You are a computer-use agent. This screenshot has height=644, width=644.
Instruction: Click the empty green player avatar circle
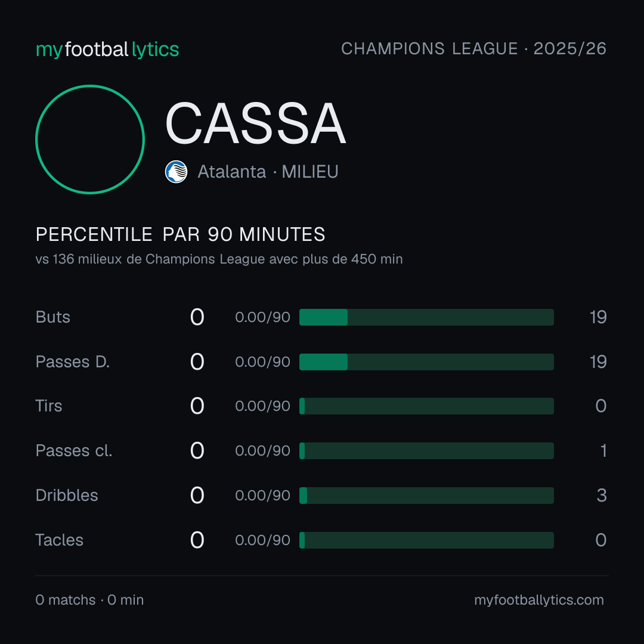pyautogui.click(x=90, y=139)
